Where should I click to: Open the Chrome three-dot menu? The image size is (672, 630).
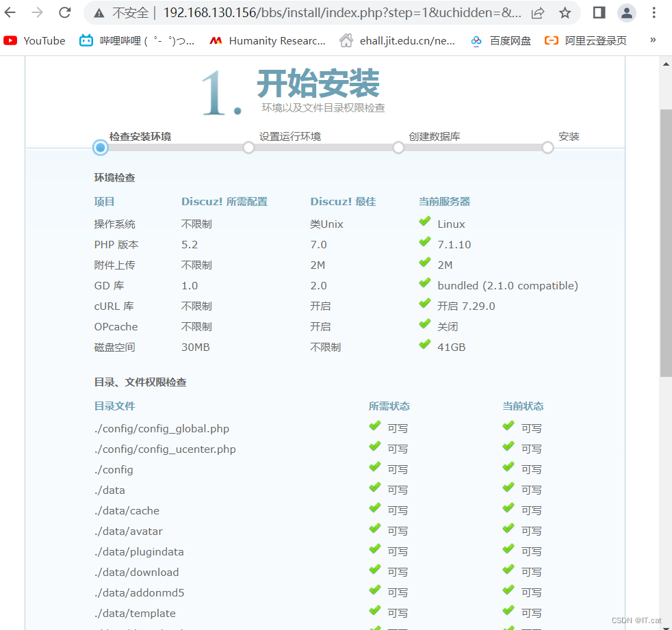click(654, 13)
